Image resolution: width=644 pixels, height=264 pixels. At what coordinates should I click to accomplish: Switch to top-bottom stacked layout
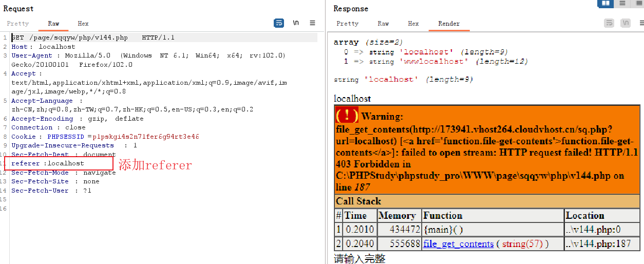pyautogui.click(x=622, y=3)
